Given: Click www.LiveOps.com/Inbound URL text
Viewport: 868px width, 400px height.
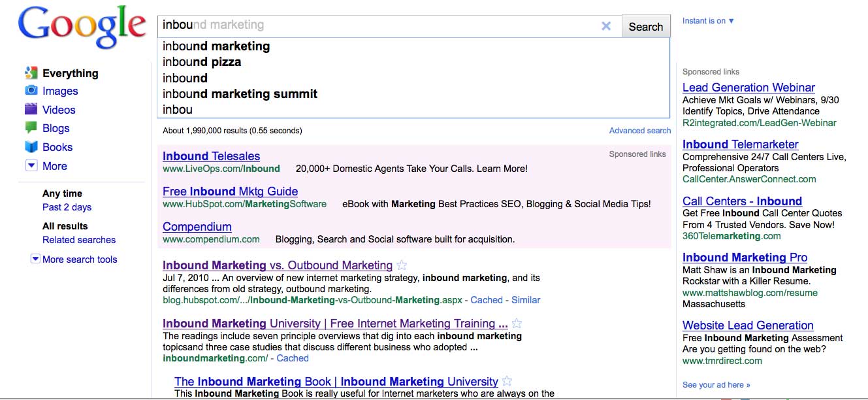Looking at the screenshot, I should [221, 169].
